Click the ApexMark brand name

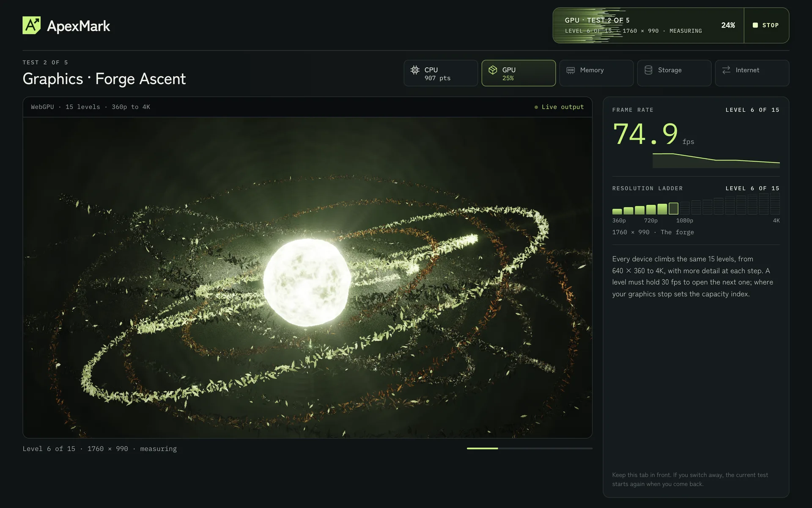click(x=78, y=26)
